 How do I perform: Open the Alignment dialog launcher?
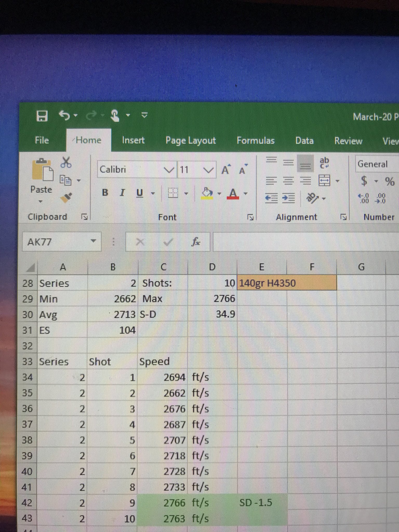pyautogui.click(x=343, y=217)
